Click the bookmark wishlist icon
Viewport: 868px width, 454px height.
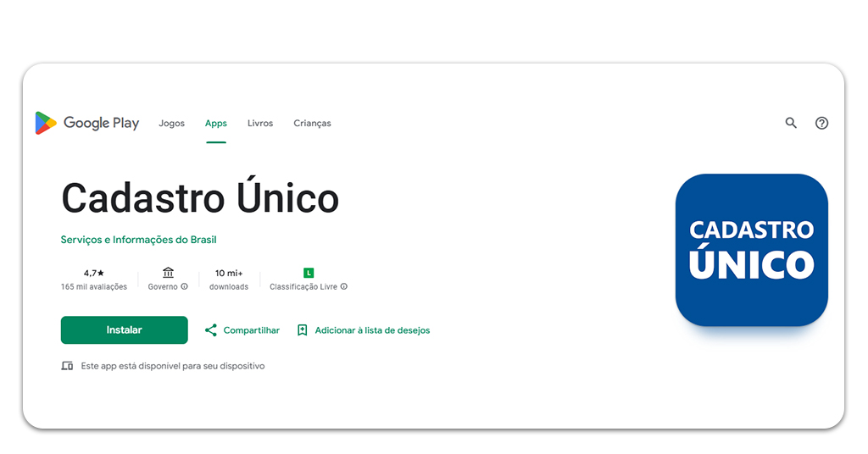pos(303,330)
